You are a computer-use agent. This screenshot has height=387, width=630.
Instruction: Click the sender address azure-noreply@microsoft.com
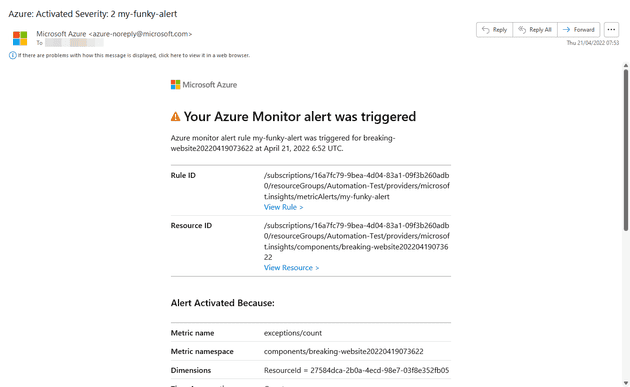141,34
